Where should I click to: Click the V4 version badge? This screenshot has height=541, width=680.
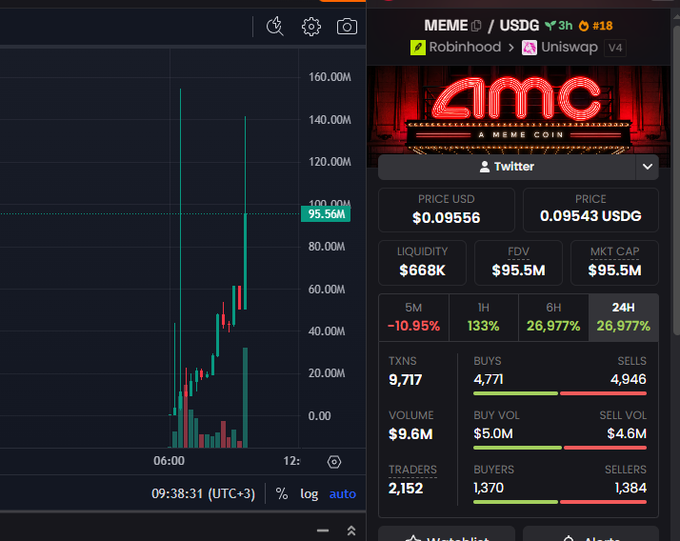pos(615,47)
